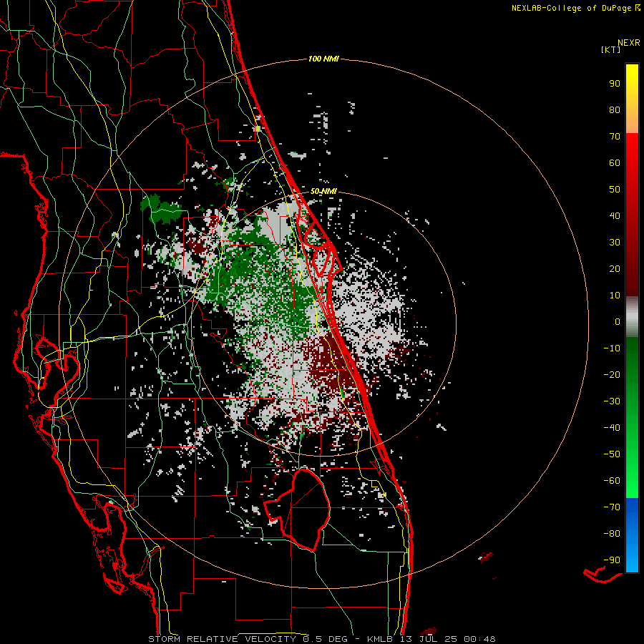Click the 50 value on velocity scale
This screenshot has width=644, height=644.
click(x=615, y=190)
